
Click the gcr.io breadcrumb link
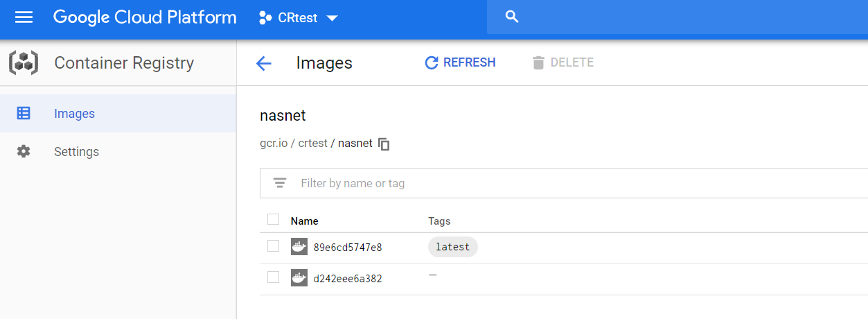click(273, 144)
